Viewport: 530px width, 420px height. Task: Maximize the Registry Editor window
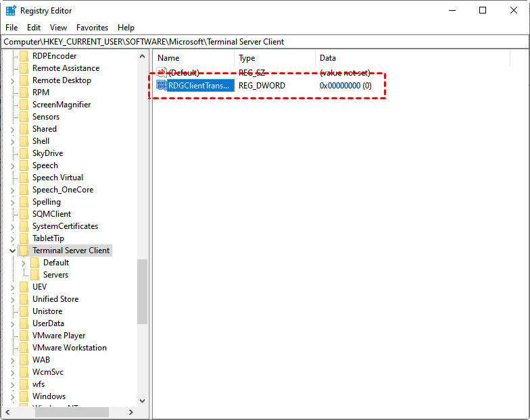click(x=483, y=11)
